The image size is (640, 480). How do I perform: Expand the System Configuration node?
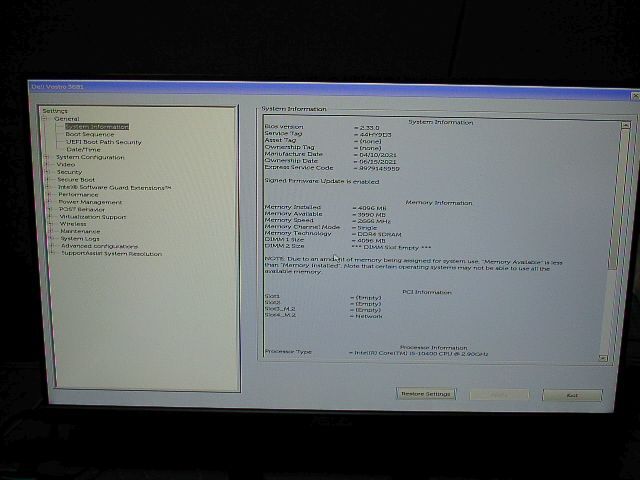46,157
